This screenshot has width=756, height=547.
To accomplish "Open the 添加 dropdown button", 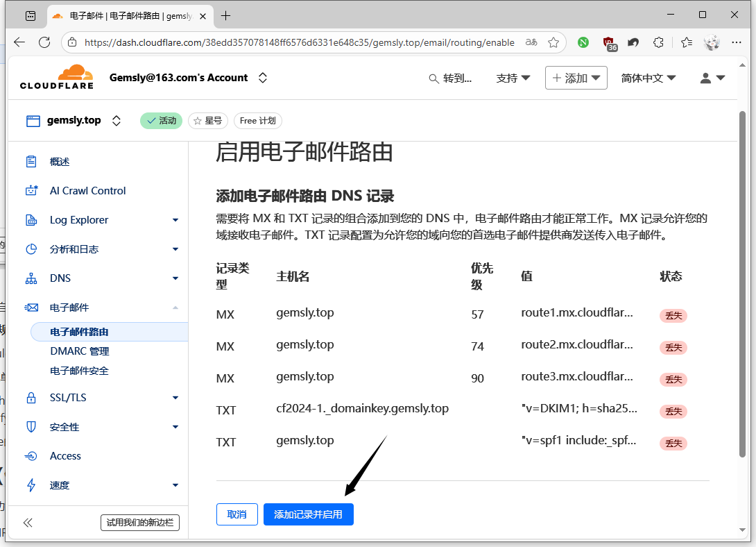I will [576, 78].
